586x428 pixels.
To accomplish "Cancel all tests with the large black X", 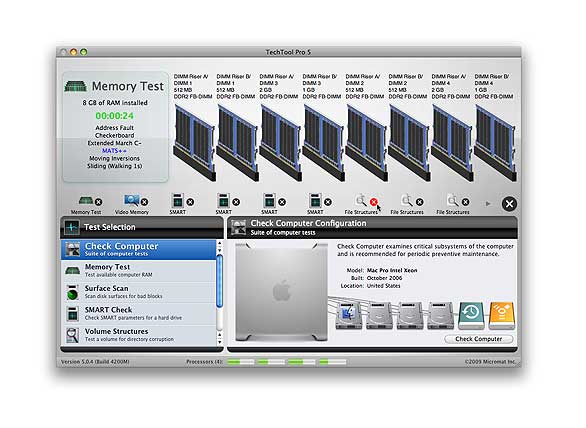I will click(x=509, y=204).
